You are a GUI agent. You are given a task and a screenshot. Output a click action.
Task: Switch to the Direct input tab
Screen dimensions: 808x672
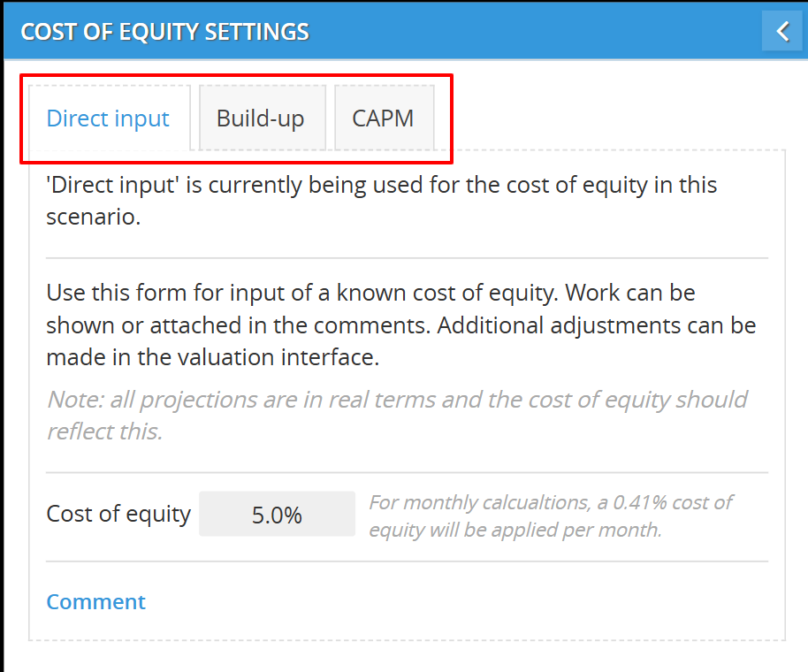[x=109, y=118]
